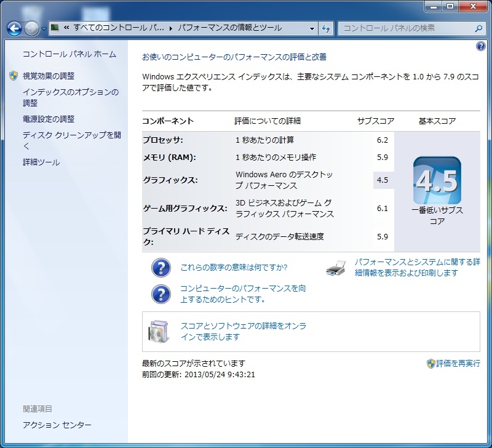Click 1 秒あたりのメモリ操作 detail text
Viewport: 492px width, 448px height.
(x=276, y=158)
